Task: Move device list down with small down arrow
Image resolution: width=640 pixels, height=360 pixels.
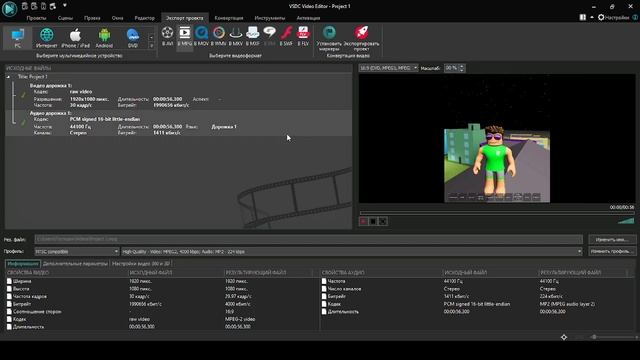Action: tap(151, 46)
